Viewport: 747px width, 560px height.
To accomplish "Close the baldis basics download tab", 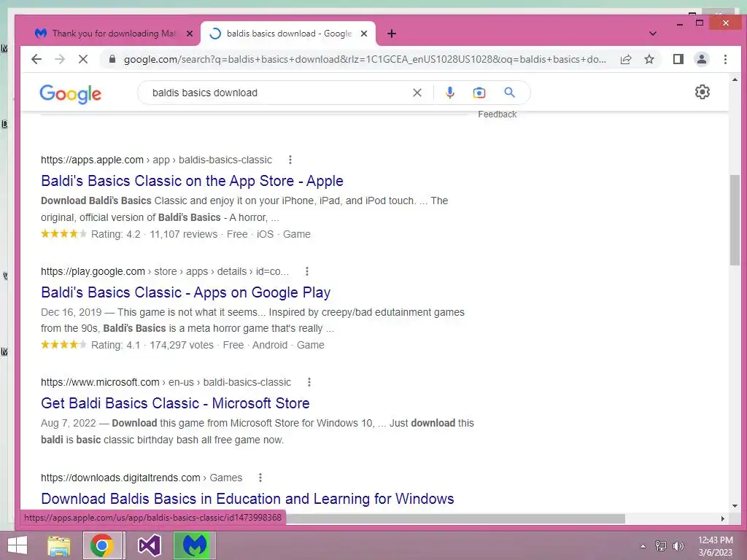I will pos(364,34).
